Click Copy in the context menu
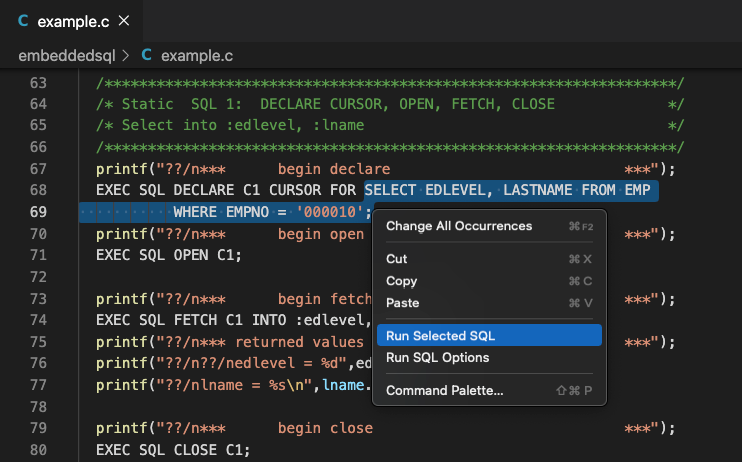This screenshot has height=462, width=742. pyautogui.click(x=489, y=281)
